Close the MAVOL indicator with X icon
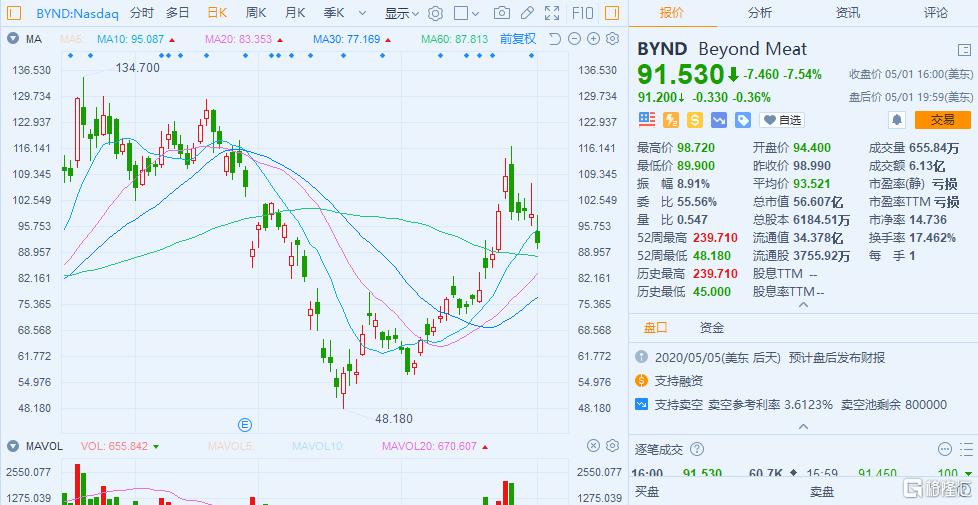The width and height of the screenshot is (978, 505). (593, 446)
